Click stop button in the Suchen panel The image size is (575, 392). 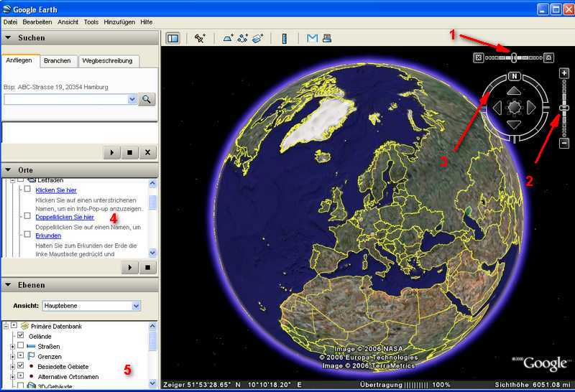130,152
